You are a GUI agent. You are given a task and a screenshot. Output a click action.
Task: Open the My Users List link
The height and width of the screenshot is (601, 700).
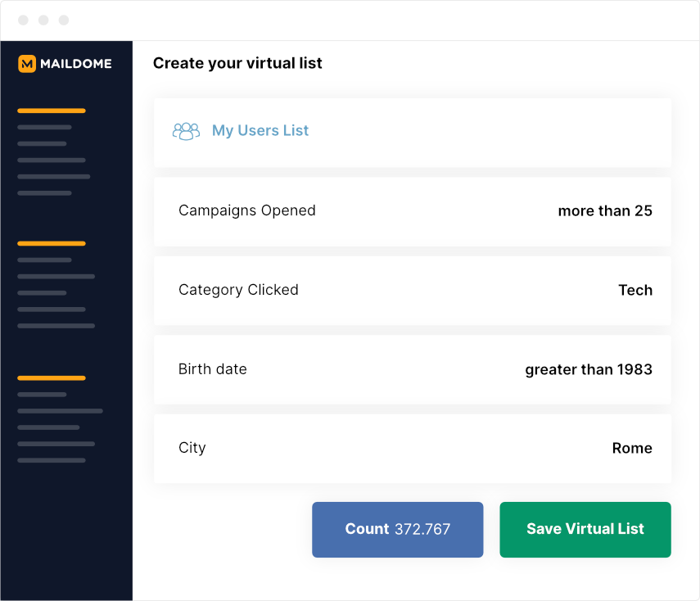pos(260,130)
